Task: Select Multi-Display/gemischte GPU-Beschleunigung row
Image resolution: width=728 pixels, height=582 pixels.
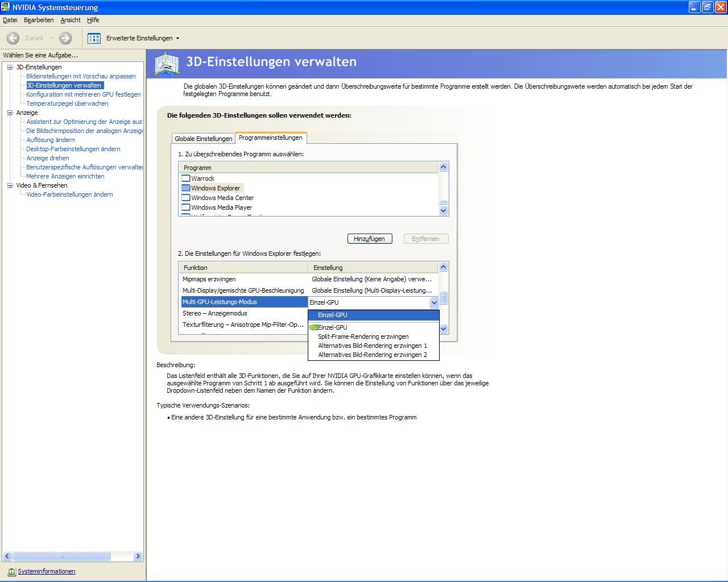Action: tap(309, 290)
